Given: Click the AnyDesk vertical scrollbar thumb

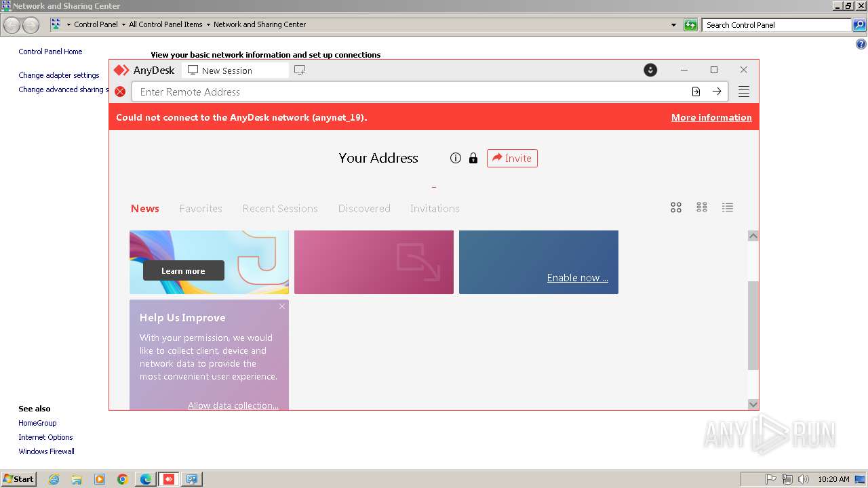Looking at the screenshot, I should point(753,325).
